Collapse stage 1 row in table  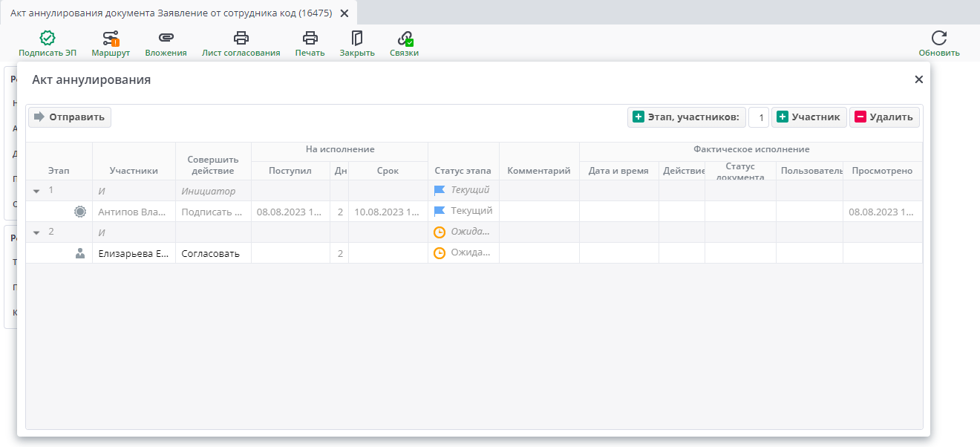point(36,191)
